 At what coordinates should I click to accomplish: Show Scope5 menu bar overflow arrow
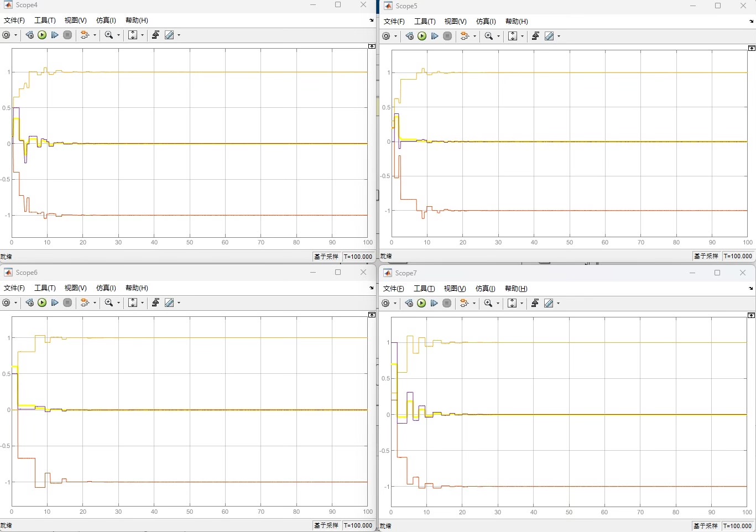coord(752,21)
